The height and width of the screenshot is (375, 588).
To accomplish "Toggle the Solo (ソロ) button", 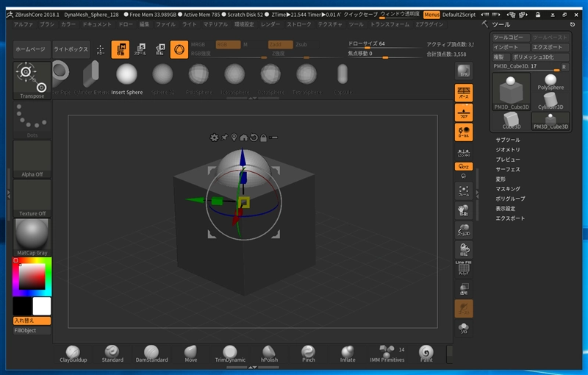I will (x=464, y=328).
